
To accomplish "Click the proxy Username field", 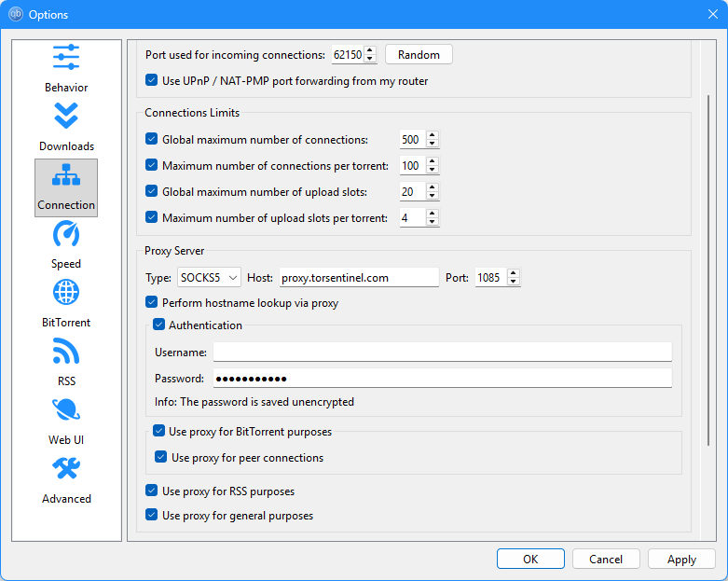I will (443, 352).
